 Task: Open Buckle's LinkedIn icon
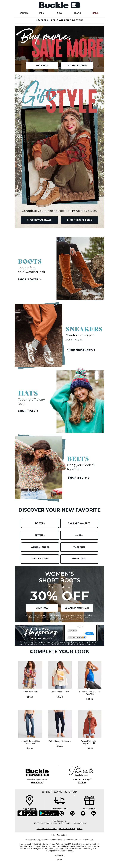point(93,813)
